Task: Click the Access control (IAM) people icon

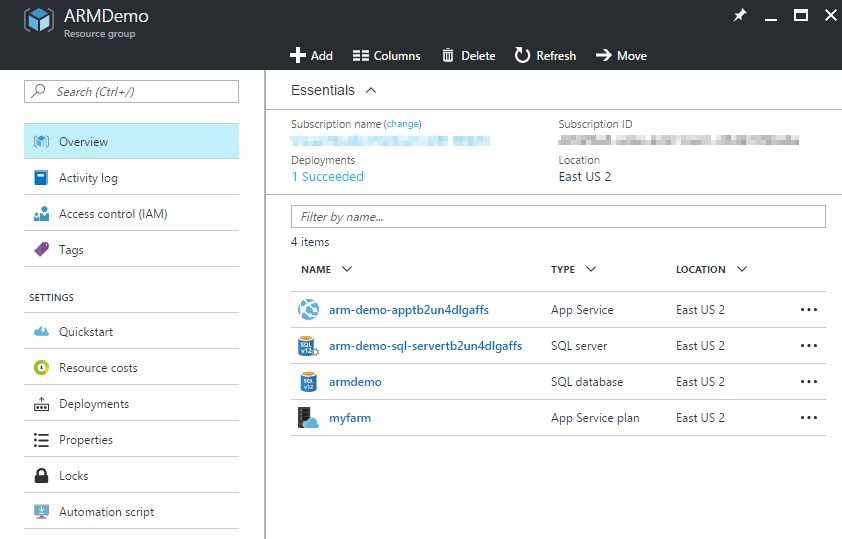Action: [41, 214]
